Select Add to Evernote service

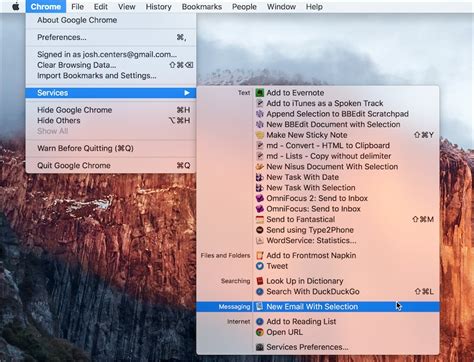318,93
